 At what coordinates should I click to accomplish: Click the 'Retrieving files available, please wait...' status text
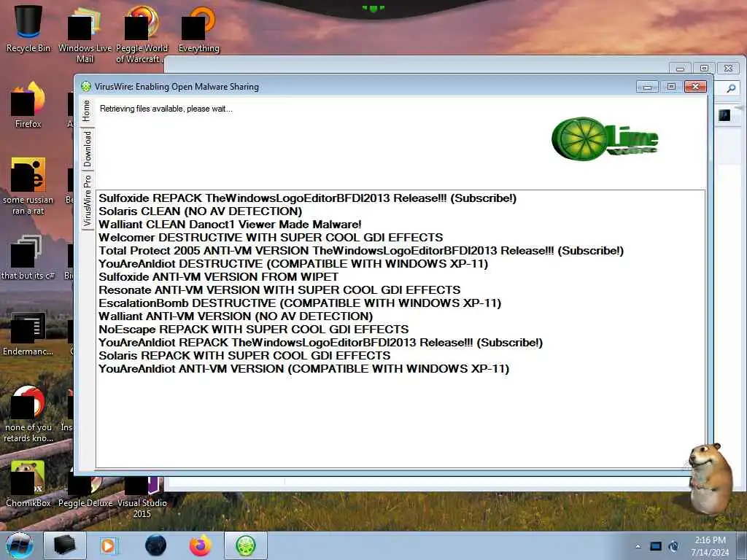tap(166, 109)
